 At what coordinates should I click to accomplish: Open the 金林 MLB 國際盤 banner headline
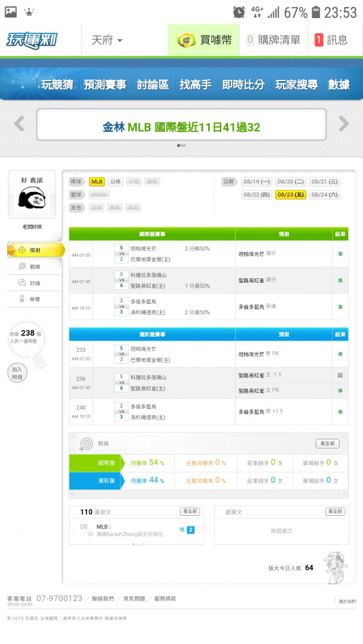coord(181,127)
